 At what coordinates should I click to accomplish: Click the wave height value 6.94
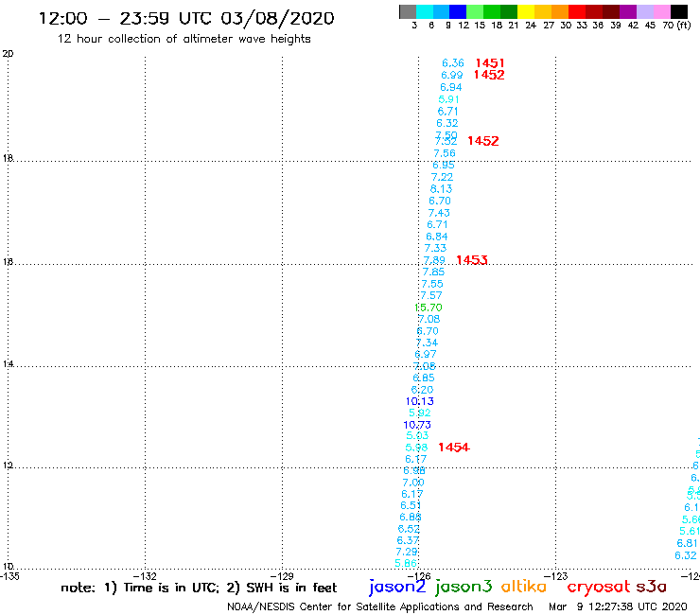click(451, 87)
